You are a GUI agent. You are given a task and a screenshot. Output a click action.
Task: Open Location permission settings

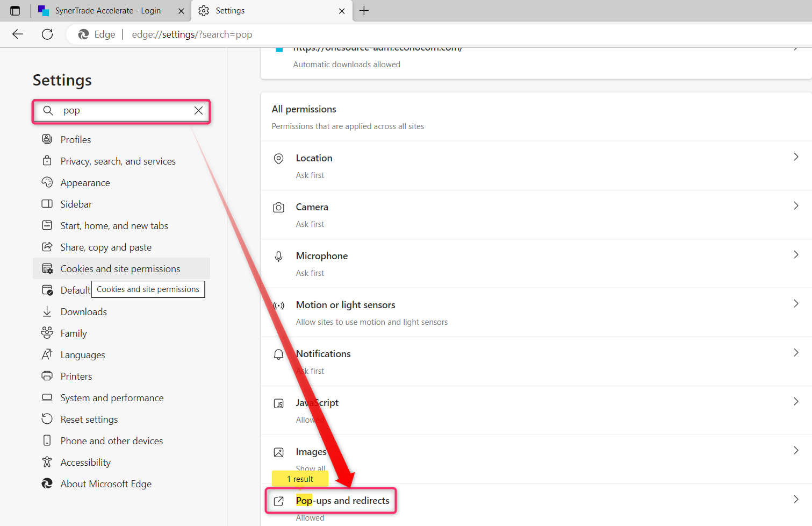coord(536,166)
